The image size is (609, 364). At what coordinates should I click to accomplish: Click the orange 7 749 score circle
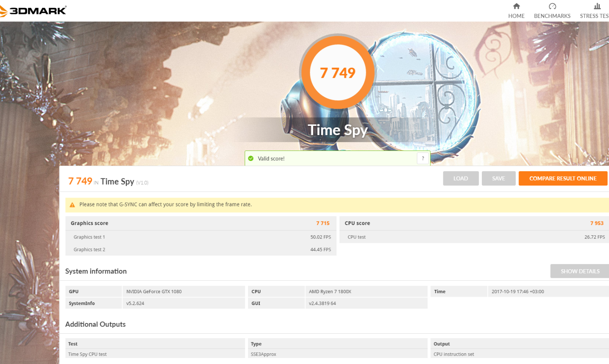point(338,73)
